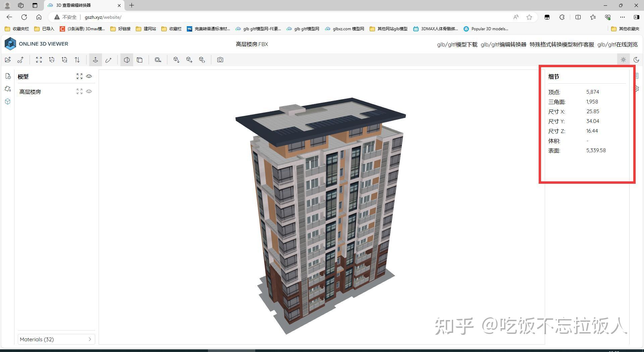644x352 pixels.
Task: Toggle visibility of 高层楼房 model
Action: 89,91
